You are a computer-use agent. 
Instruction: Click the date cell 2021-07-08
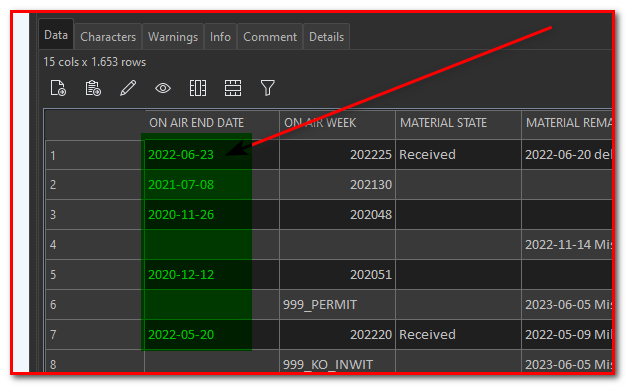(x=212, y=185)
